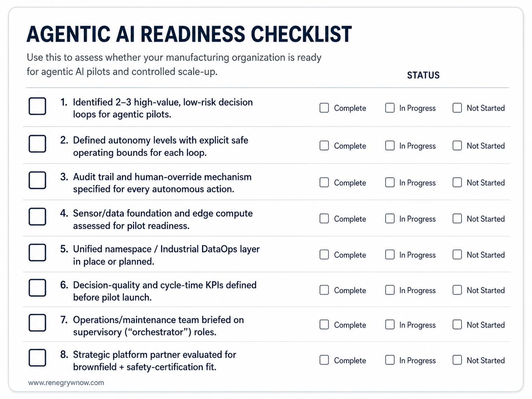Viewport: 532px width, 399px height.
Task: Check the large box beside Audit trail item
Action: click(x=37, y=180)
